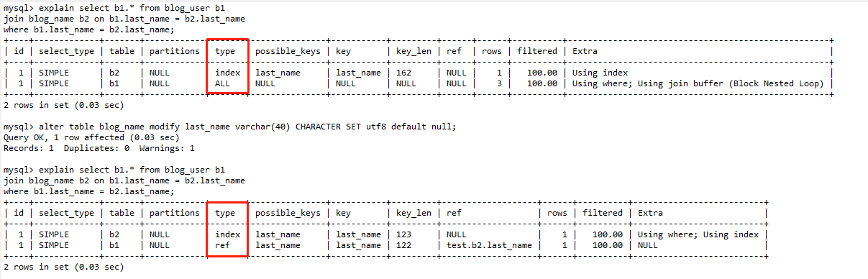Image resolution: width=868 pixels, height=279 pixels.
Task: Click the alter table command line
Action: click(230, 127)
